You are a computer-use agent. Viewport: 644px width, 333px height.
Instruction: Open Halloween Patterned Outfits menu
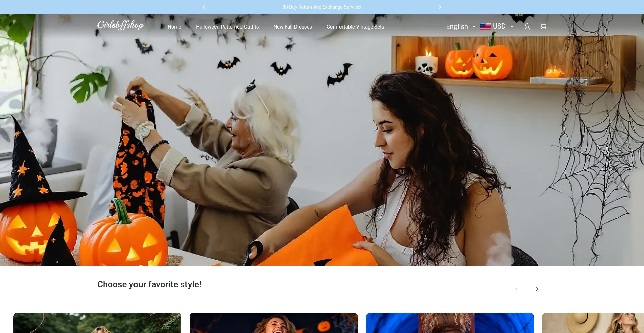[x=227, y=27]
